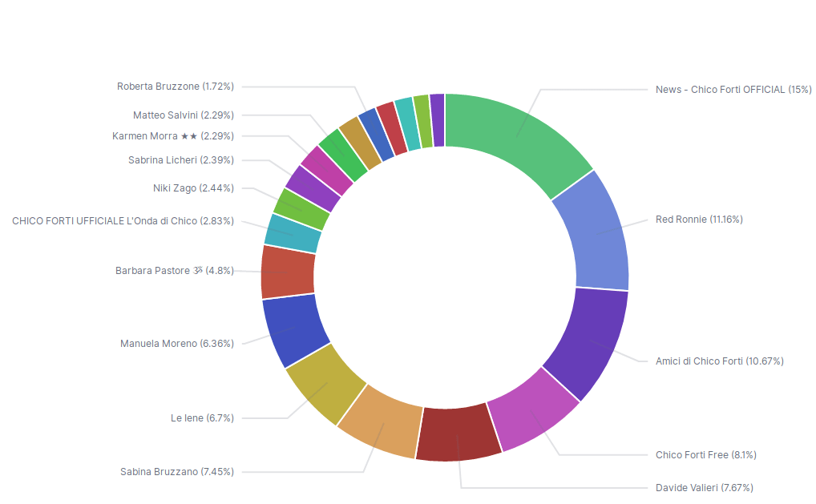
Task: Select the Davide Valieri (7.67%) label
Action: (x=704, y=488)
